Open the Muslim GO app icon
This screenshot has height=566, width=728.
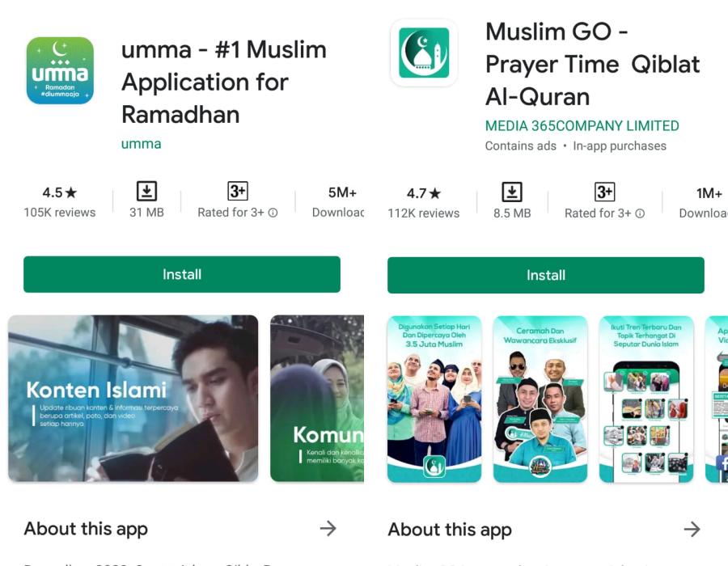(424, 53)
